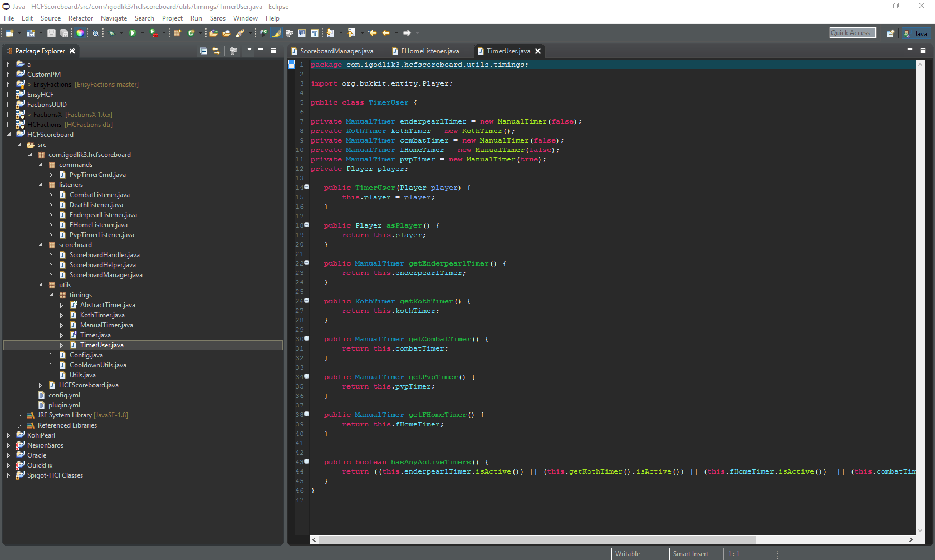Select the Java perspective button
935x560 pixels.
click(x=916, y=33)
